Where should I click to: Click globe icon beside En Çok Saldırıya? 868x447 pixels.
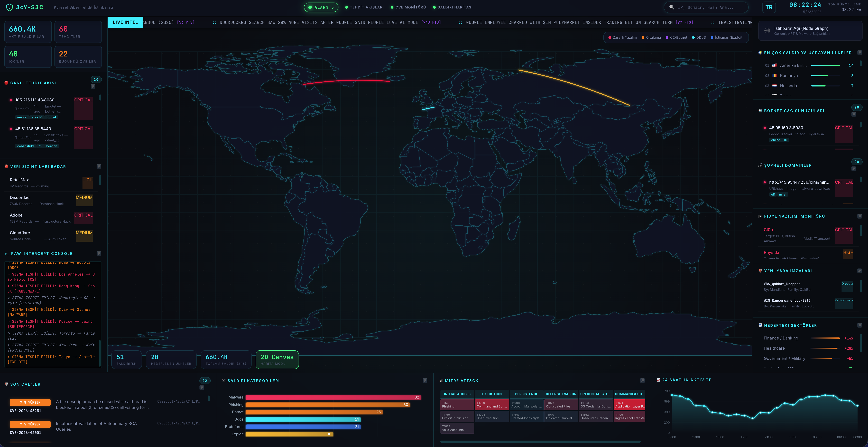(760, 53)
